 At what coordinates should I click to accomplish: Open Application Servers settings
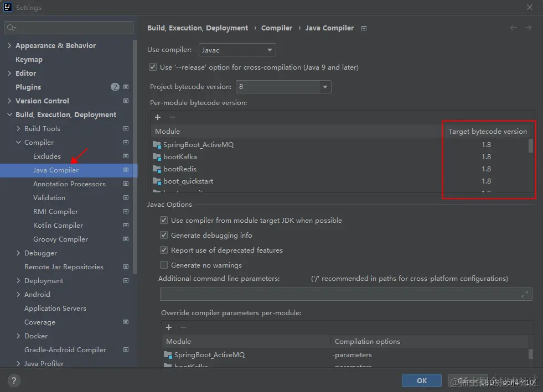(55, 309)
